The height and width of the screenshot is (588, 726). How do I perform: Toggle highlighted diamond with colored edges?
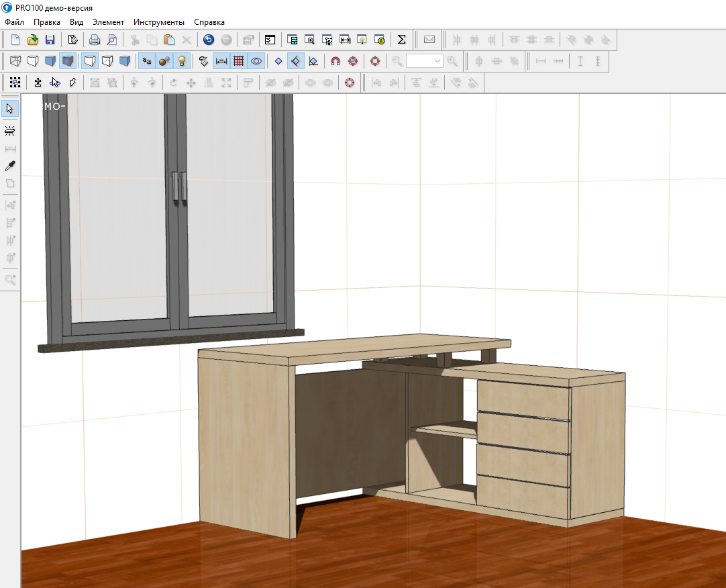tap(295, 61)
